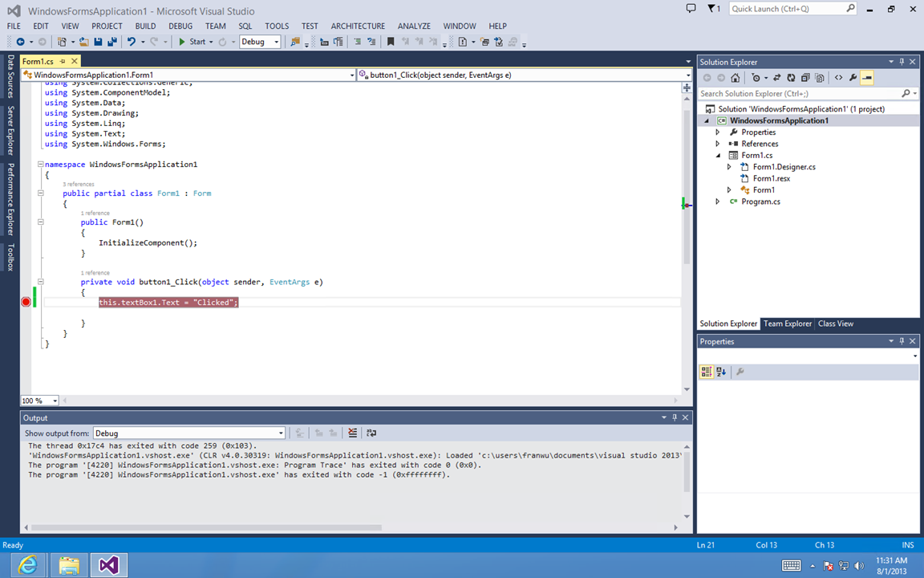Switch to the Team Explorer tab
The image size is (924, 578).
click(787, 324)
